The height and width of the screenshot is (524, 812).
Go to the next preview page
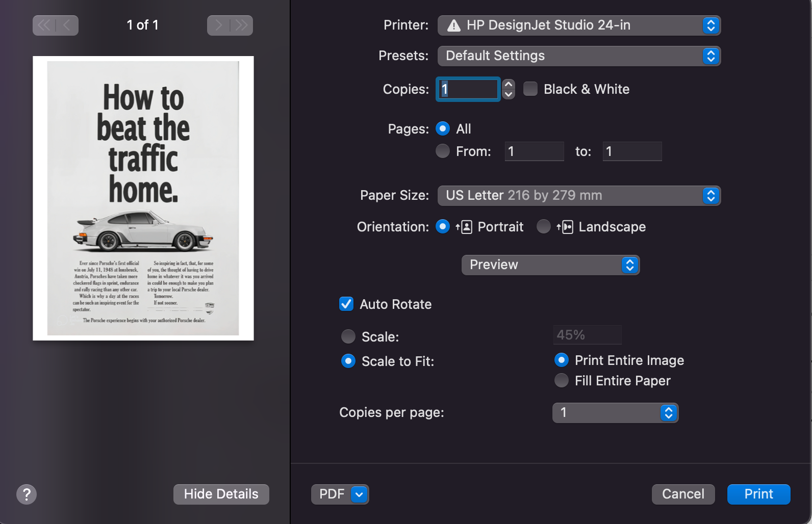[x=218, y=25]
